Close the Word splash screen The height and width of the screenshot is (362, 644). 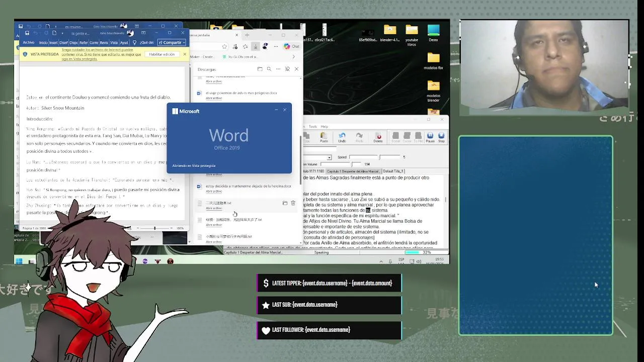coord(285,110)
